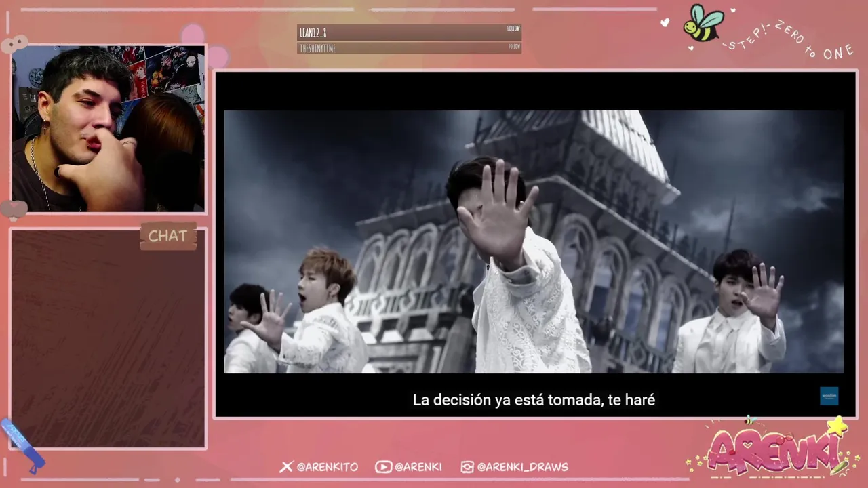The width and height of the screenshot is (868, 488).
Task: Click the empty chat box panel
Action: [108, 339]
